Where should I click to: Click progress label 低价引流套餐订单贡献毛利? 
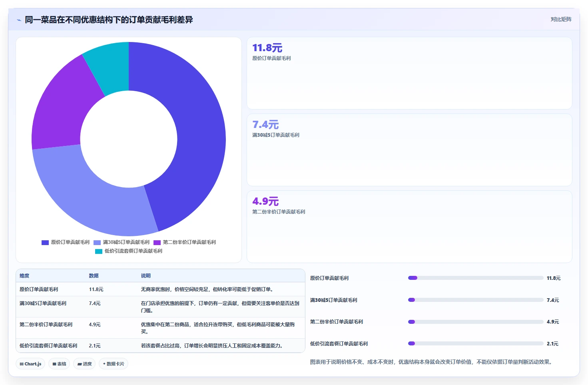coord(339,344)
